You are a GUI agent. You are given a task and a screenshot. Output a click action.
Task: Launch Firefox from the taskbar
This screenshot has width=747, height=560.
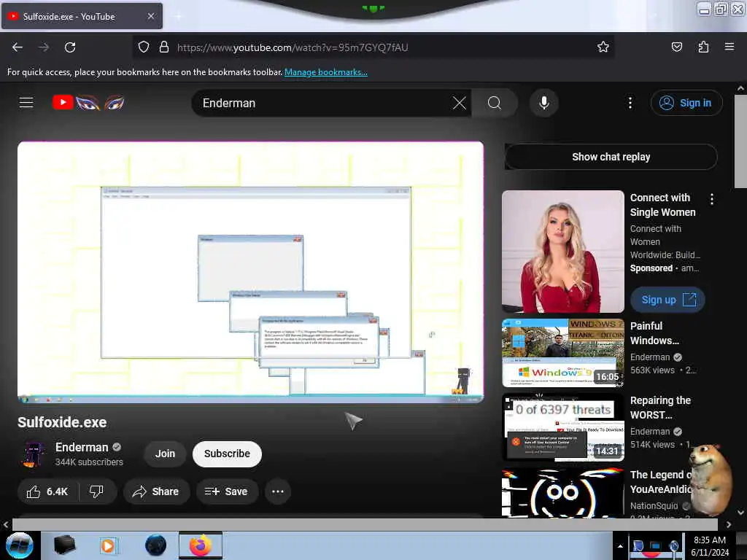(x=201, y=545)
